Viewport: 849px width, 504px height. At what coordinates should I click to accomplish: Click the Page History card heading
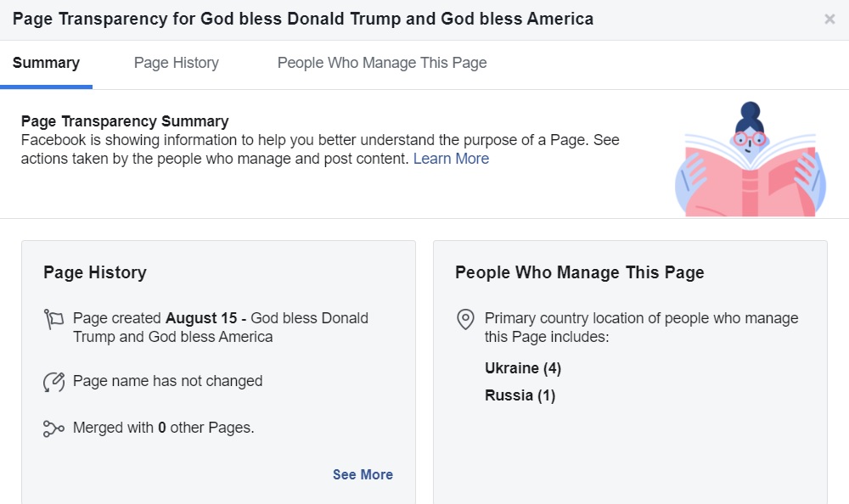click(x=94, y=272)
